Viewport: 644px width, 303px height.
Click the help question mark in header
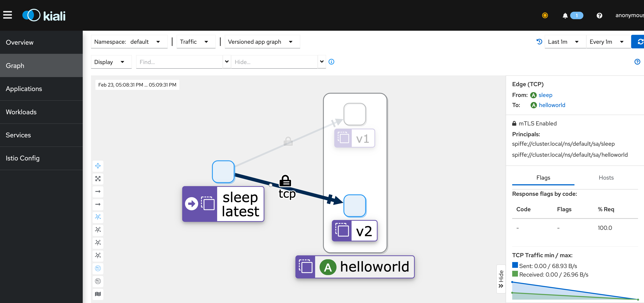click(x=599, y=16)
